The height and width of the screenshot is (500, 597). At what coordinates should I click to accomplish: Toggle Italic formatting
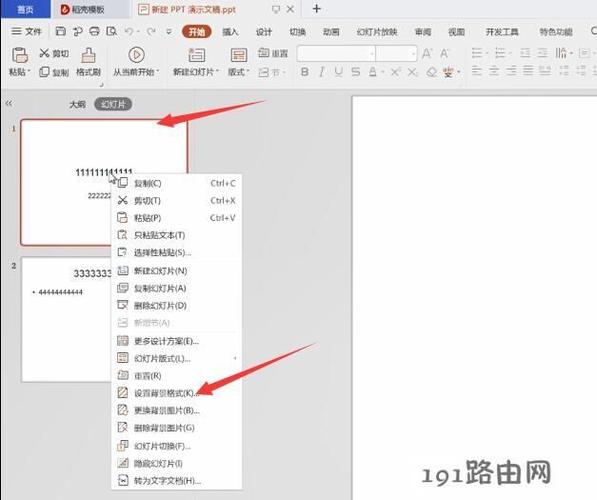click(x=322, y=72)
